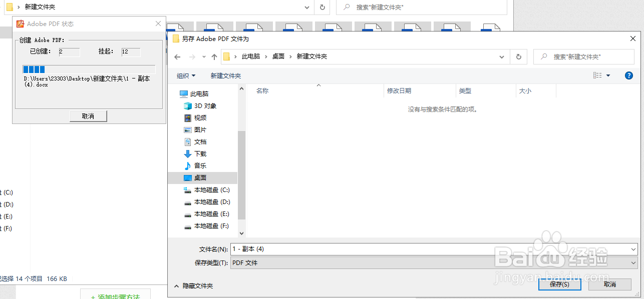
Task: Open 保存类型 PDF 文件 dropdown
Action: point(434,263)
